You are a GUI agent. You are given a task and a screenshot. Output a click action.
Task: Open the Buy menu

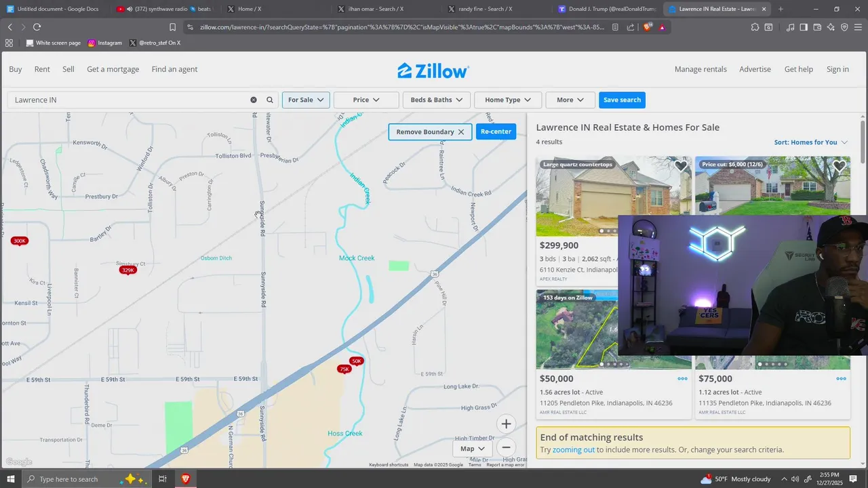pyautogui.click(x=16, y=69)
